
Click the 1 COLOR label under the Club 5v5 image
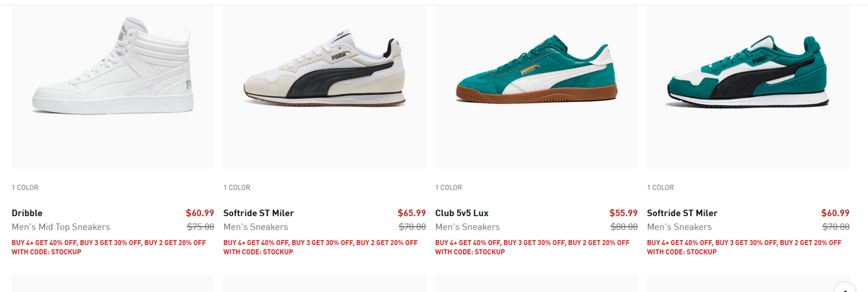(x=448, y=188)
